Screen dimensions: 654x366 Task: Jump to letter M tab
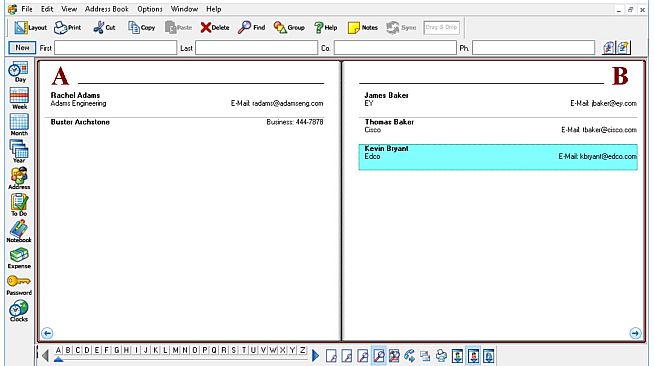click(176, 350)
